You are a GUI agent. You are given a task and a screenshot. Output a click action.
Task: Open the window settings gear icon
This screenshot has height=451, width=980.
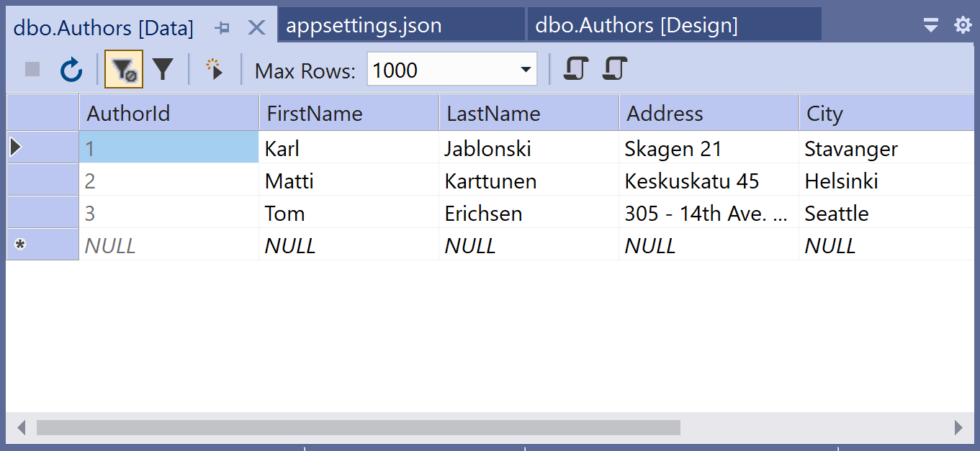pyautogui.click(x=963, y=26)
